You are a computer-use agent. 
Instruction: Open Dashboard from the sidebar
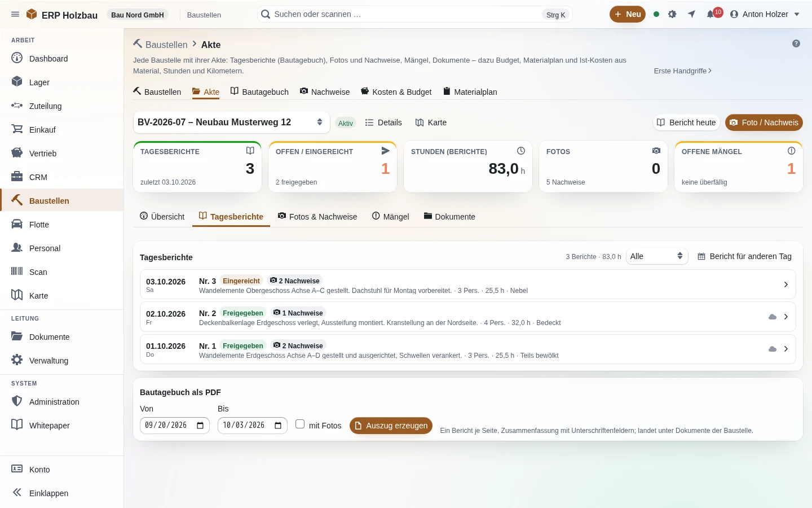(x=62, y=58)
